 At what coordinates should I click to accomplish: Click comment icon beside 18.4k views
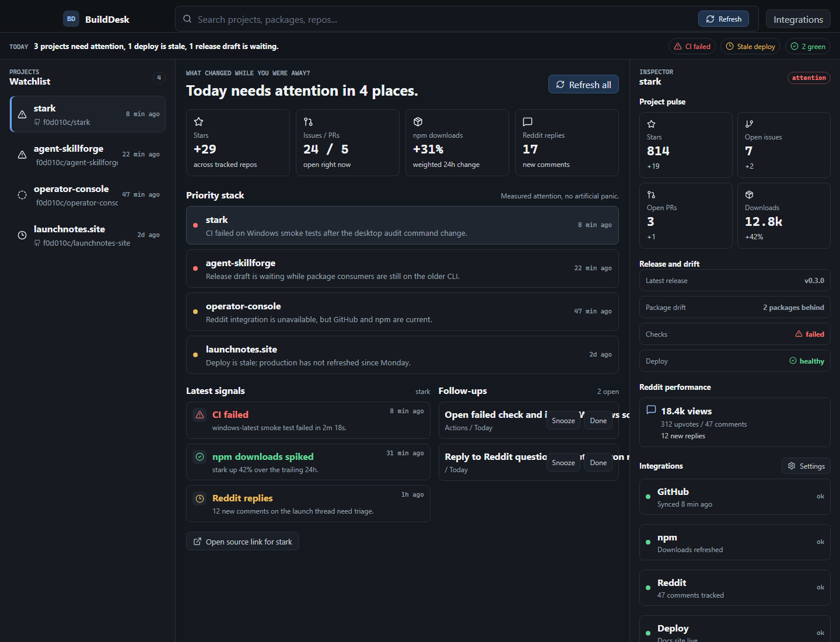pos(652,410)
